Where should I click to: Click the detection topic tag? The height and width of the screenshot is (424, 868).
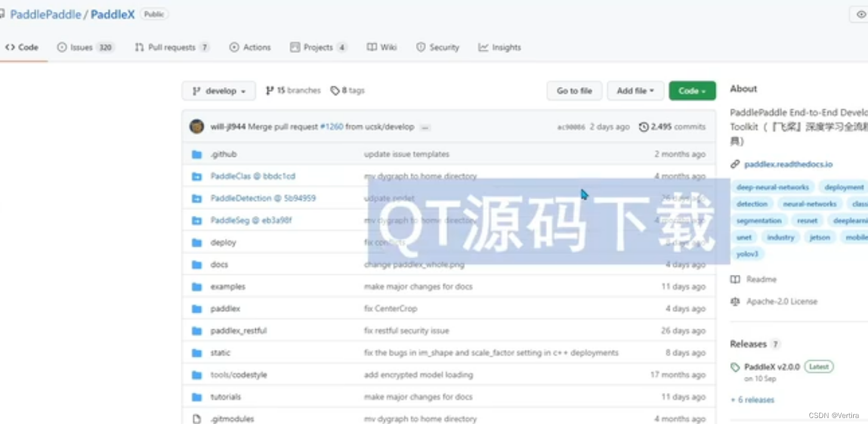pos(752,204)
